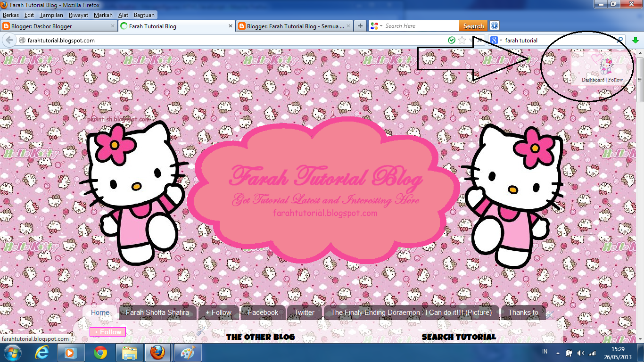This screenshot has width=644, height=362.
Task: Click the Dashboard link at top right
Action: pos(593,80)
